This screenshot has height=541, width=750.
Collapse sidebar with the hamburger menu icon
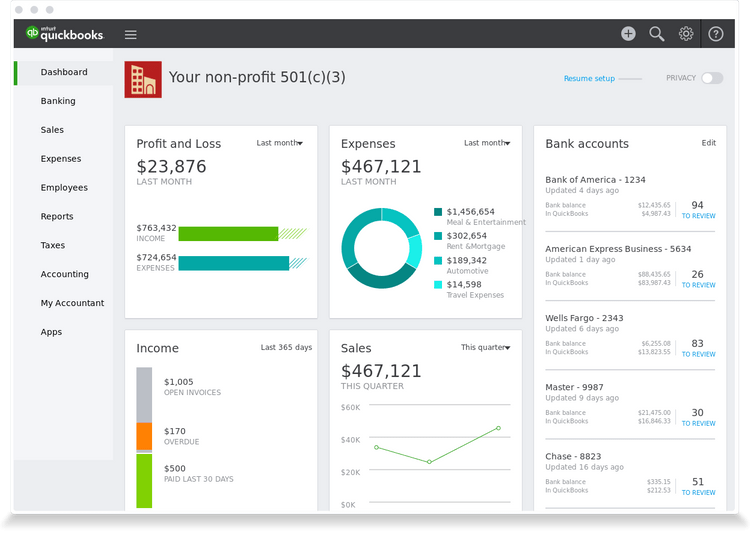coord(130,35)
